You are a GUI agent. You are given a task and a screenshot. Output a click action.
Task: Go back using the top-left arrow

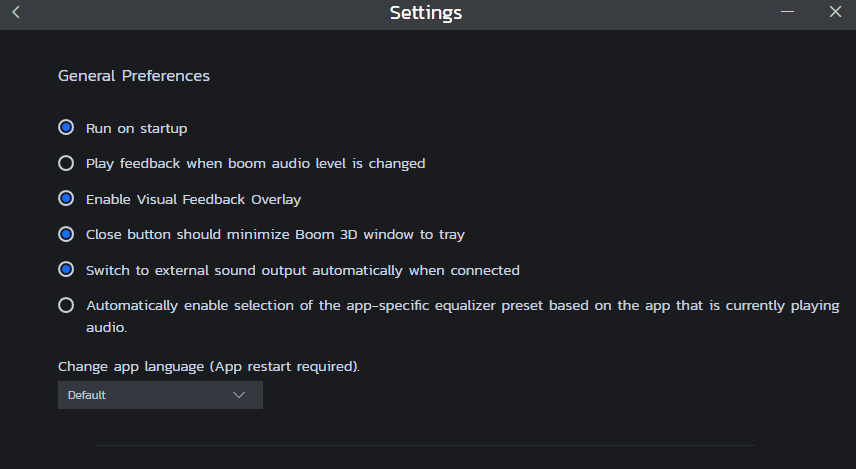coord(16,13)
